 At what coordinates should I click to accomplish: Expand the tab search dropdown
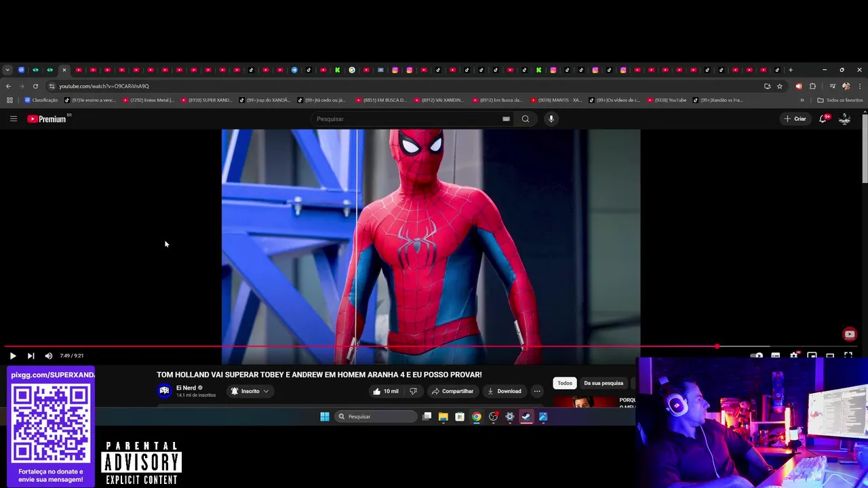[7, 70]
